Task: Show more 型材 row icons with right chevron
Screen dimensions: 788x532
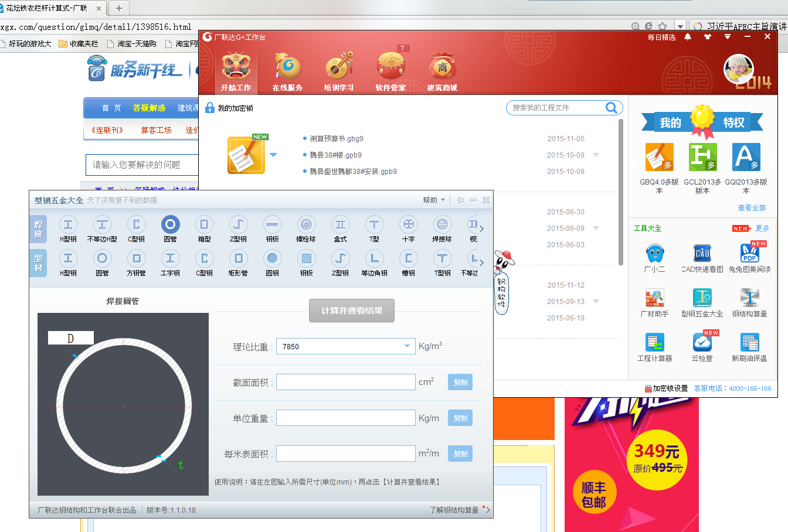Action: (482, 262)
